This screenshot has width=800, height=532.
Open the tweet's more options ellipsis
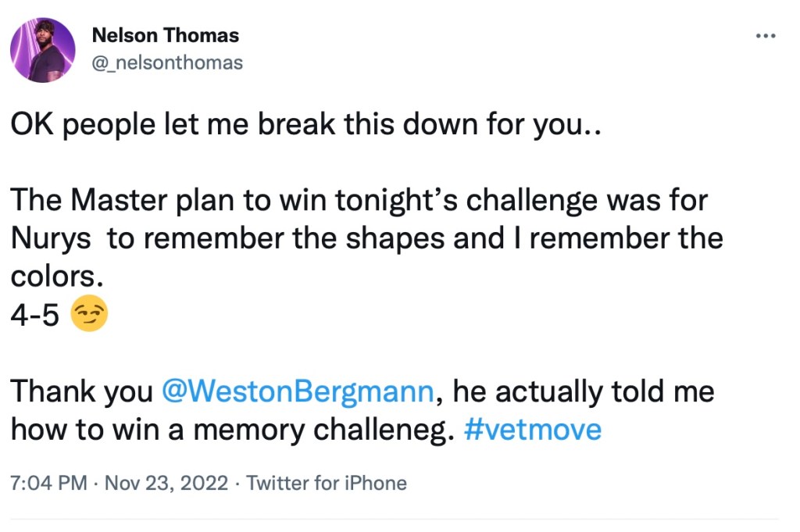point(766,36)
